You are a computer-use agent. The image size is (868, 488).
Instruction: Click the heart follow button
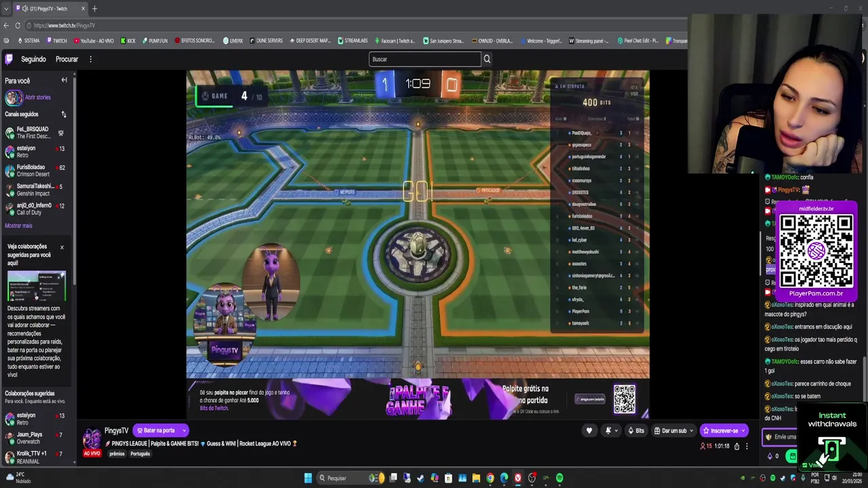589,430
